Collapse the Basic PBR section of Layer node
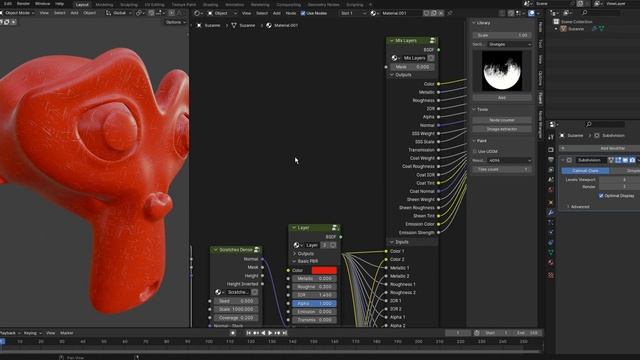 click(x=305, y=261)
